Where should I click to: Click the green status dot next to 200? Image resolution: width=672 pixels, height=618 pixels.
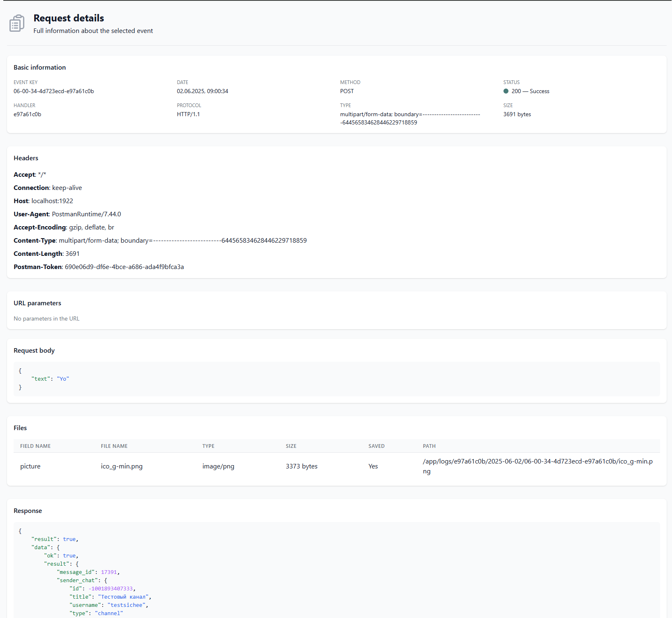[506, 91]
